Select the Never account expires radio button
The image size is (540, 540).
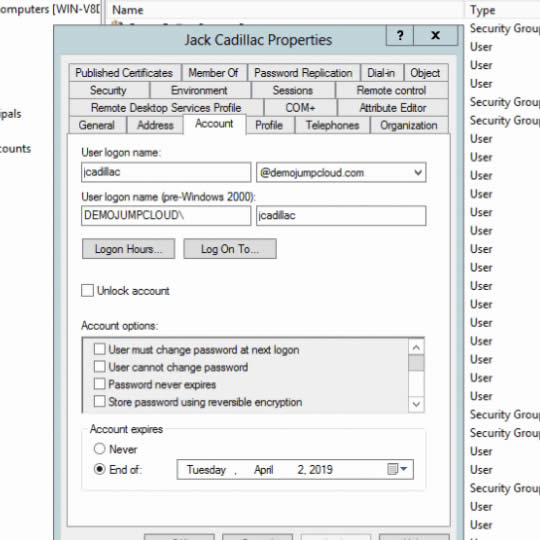click(x=100, y=448)
